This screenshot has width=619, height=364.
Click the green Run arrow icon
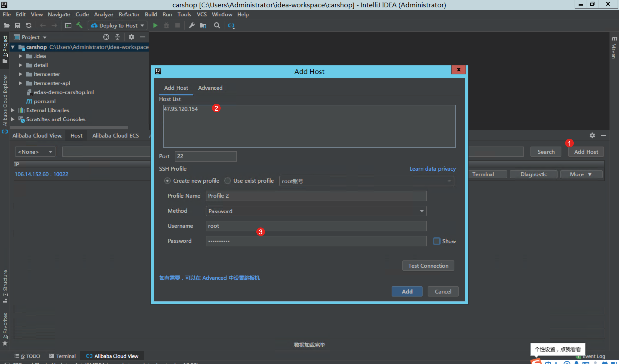click(155, 25)
